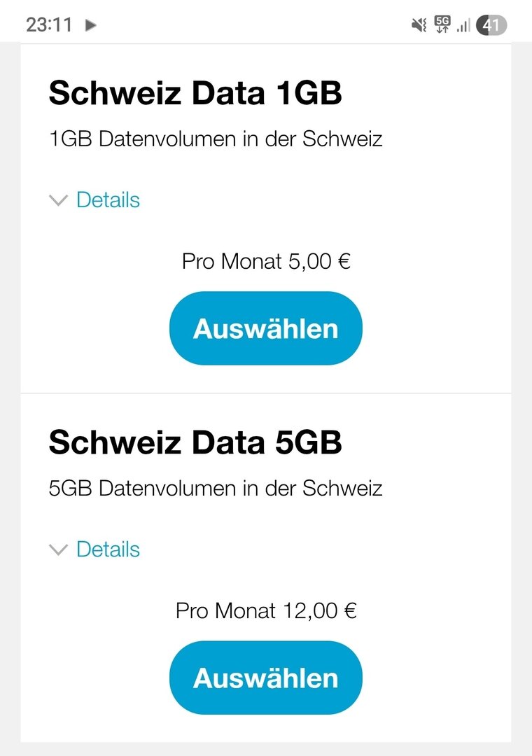Tap the signal strength bars icon
532x756 pixels.
[463, 25]
